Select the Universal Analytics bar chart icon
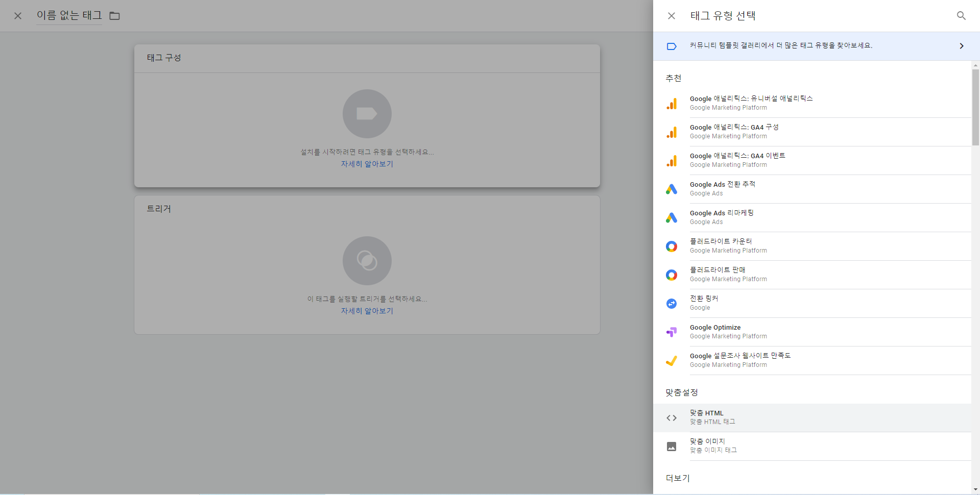The width and height of the screenshot is (980, 495). pyautogui.click(x=672, y=104)
